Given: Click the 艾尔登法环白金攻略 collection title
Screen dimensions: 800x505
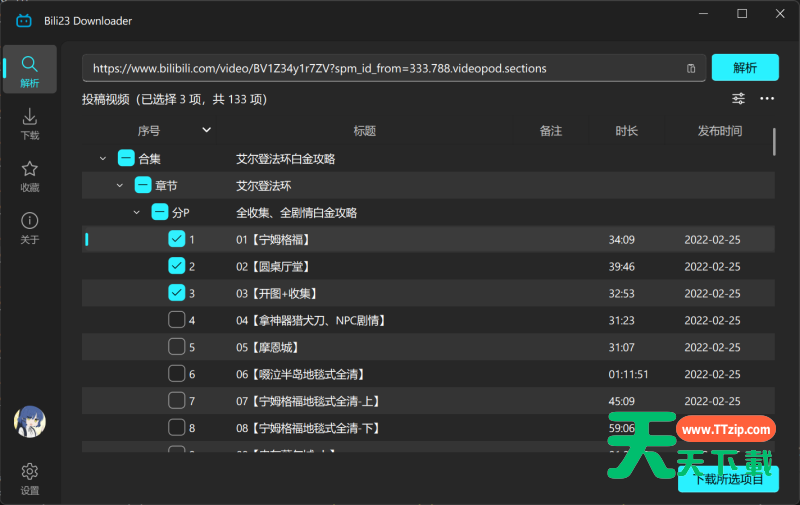Looking at the screenshot, I should (x=286, y=159).
